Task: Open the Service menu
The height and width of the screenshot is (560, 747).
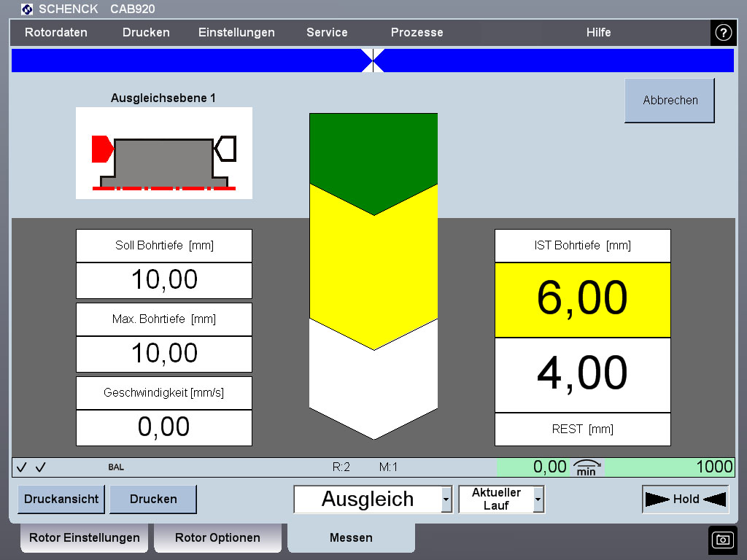Action: click(327, 33)
